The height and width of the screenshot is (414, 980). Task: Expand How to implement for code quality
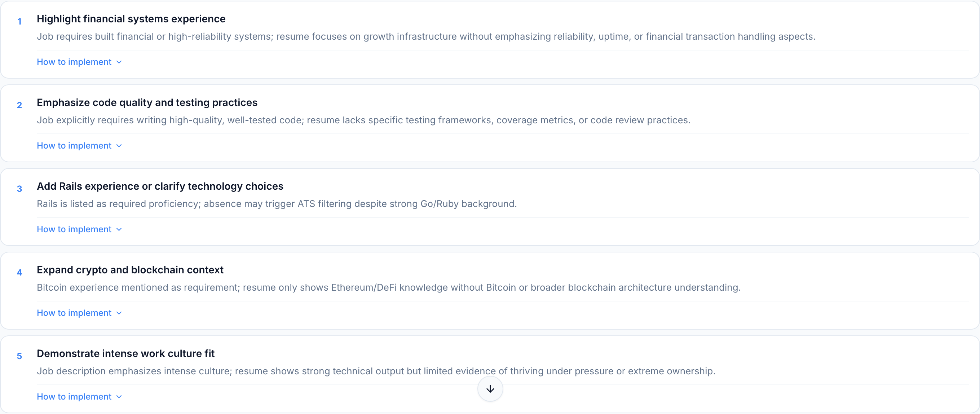point(74,146)
